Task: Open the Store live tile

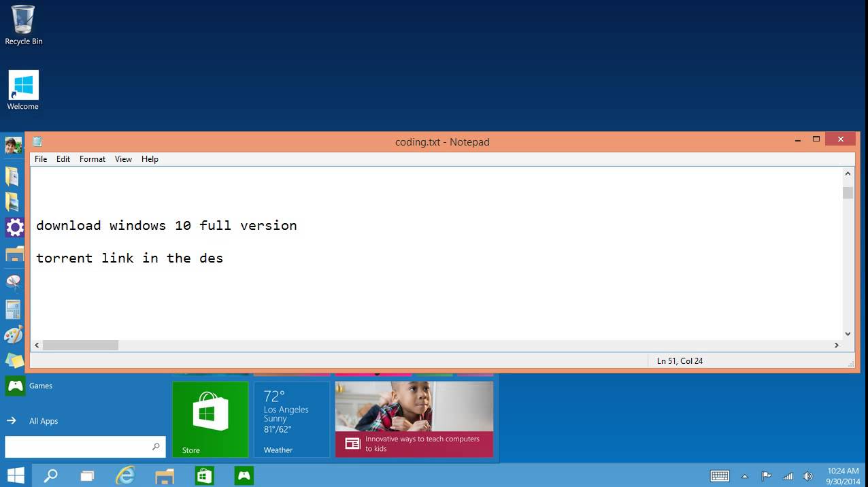Action: (210, 419)
